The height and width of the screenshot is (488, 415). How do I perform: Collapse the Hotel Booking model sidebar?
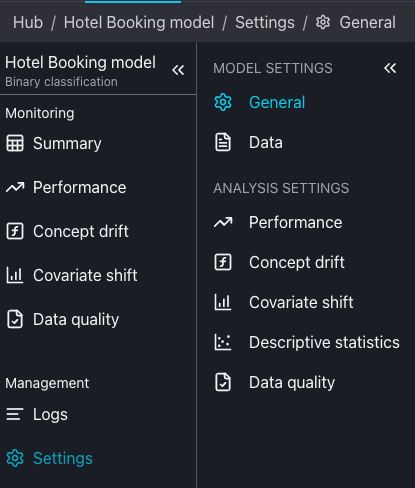(178, 70)
